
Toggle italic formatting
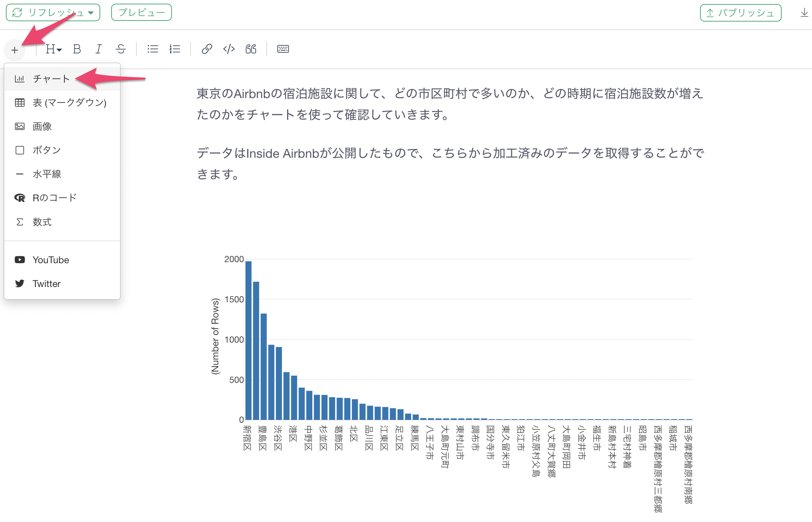click(x=98, y=49)
